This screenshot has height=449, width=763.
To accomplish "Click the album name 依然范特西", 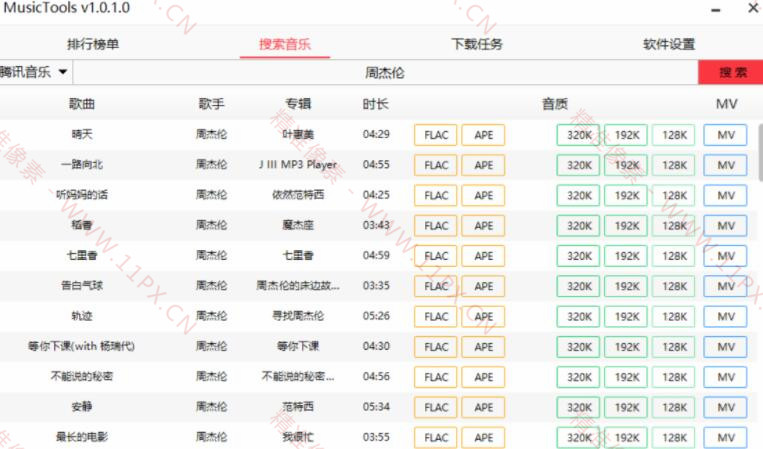I will tap(298, 195).
